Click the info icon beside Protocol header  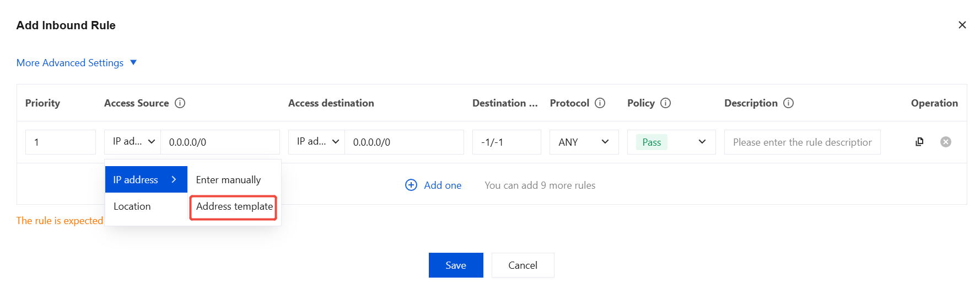[600, 103]
